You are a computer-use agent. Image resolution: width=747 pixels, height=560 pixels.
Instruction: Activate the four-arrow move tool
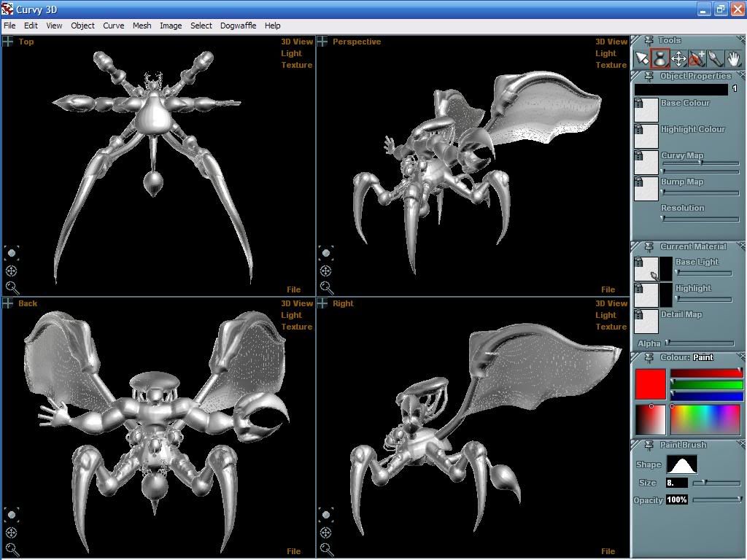678,58
